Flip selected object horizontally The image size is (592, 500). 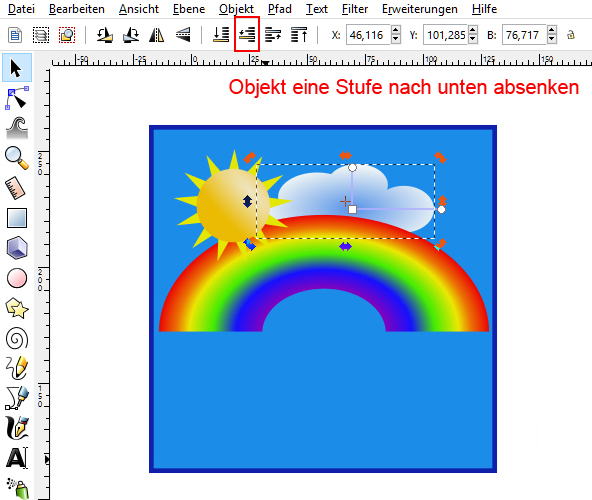(156, 35)
